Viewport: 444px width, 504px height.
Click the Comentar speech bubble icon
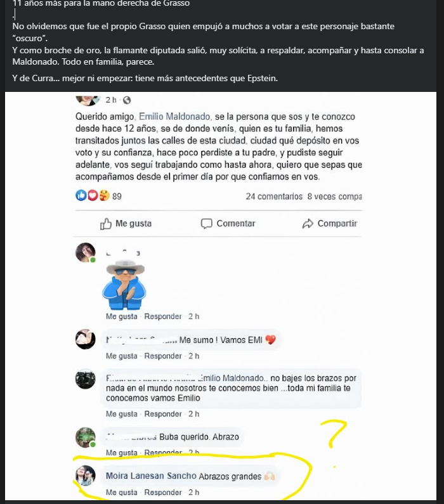pos(206,223)
